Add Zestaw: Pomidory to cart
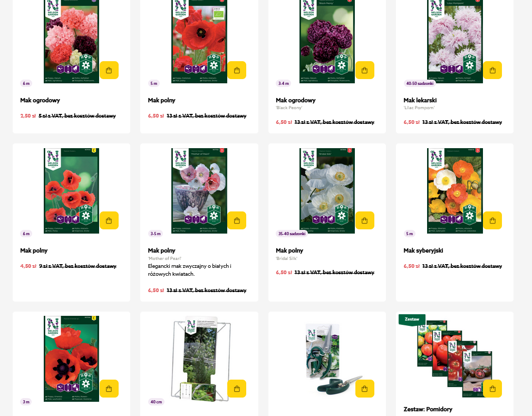 pos(492,389)
